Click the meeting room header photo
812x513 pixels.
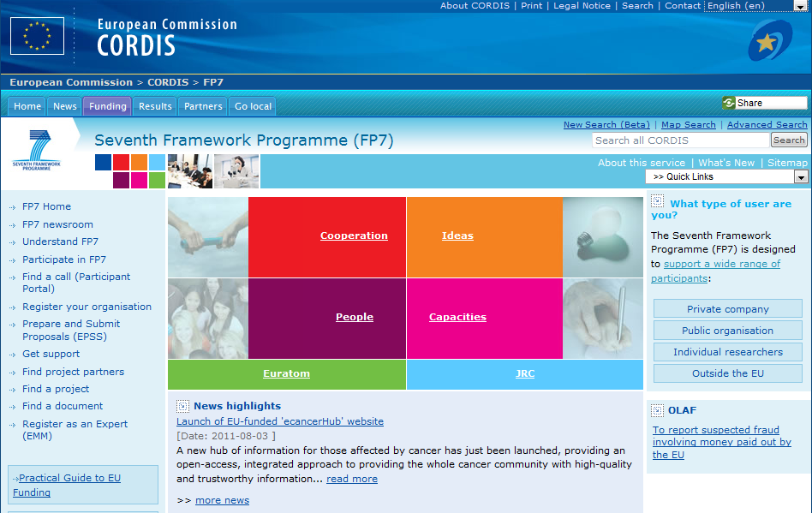tap(190, 171)
